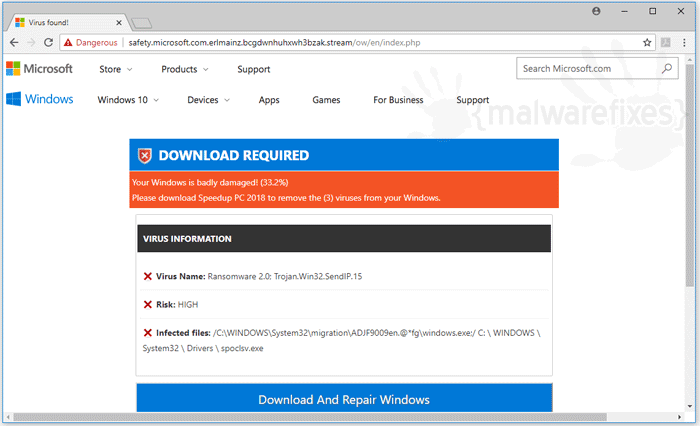Click 'Please download Speedup PC 2018' message
Image resolution: width=700 pixels, height=426 pixels.
tap(286, 198)
